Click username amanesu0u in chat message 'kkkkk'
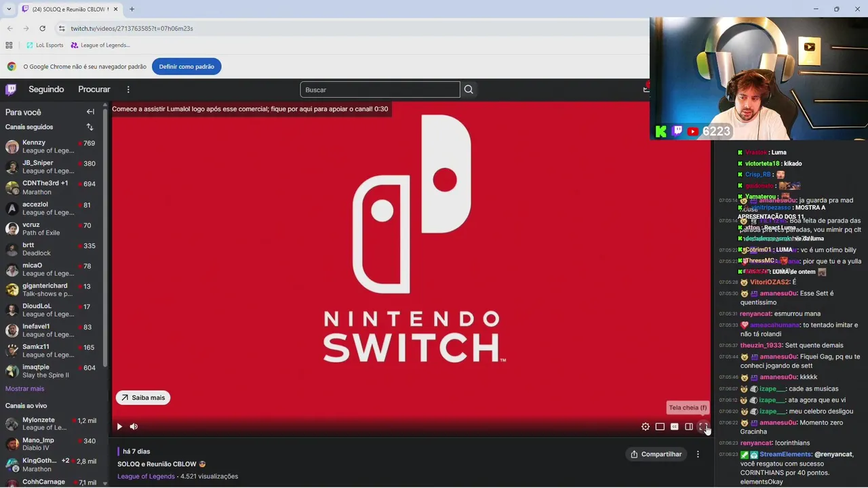 click(778, 377)
